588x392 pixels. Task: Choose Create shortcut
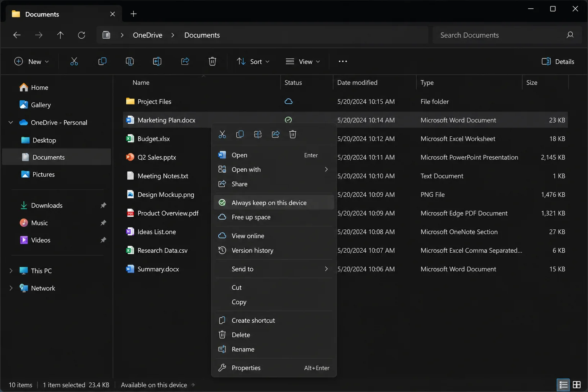pos(274,320)
